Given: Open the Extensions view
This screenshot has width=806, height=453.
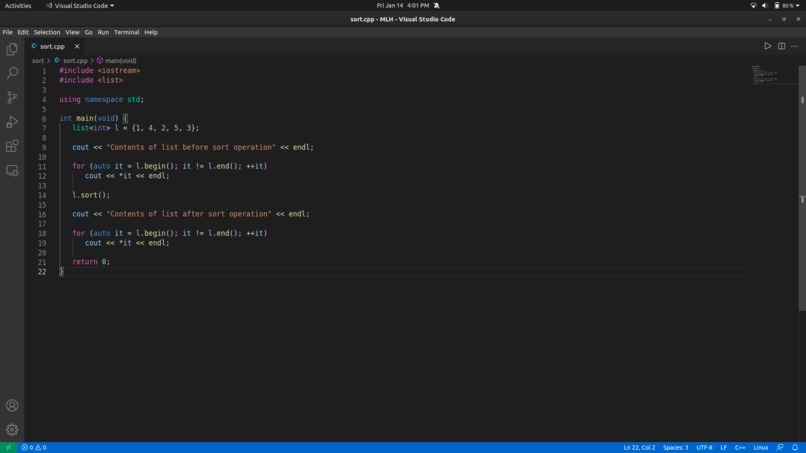Looking at the screenshot, I should point(12,146).
